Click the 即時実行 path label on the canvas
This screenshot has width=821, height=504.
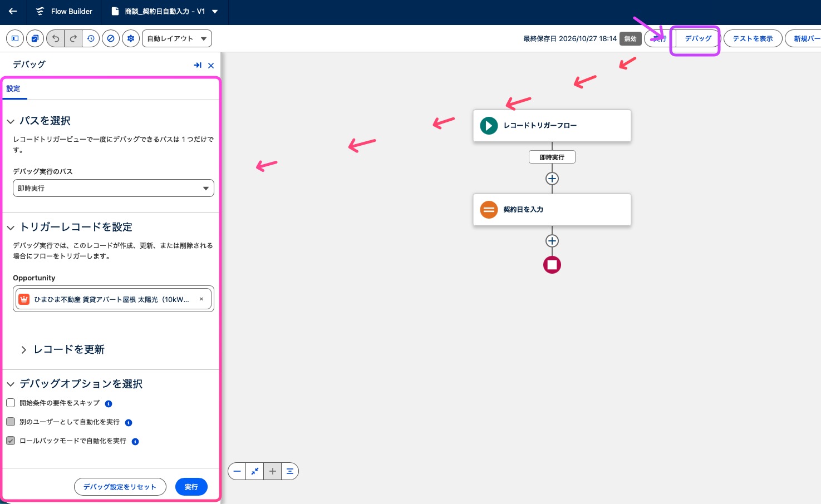[552, 157]
